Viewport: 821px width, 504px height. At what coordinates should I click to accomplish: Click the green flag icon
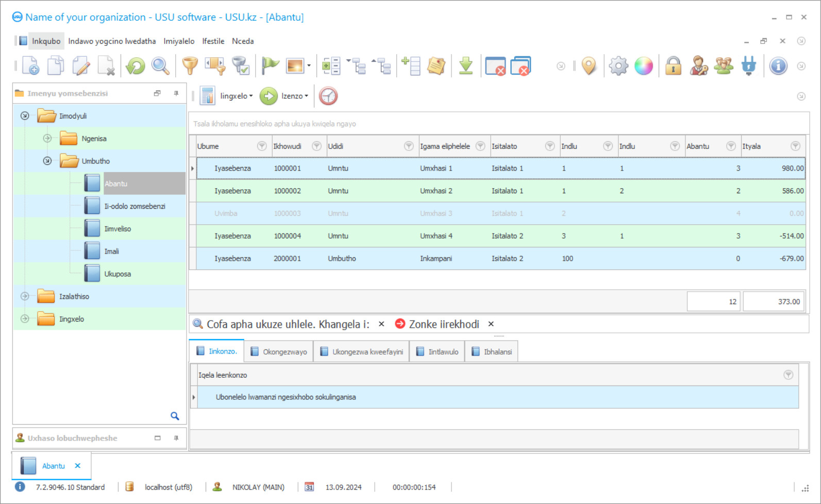(x=270, y=66)
